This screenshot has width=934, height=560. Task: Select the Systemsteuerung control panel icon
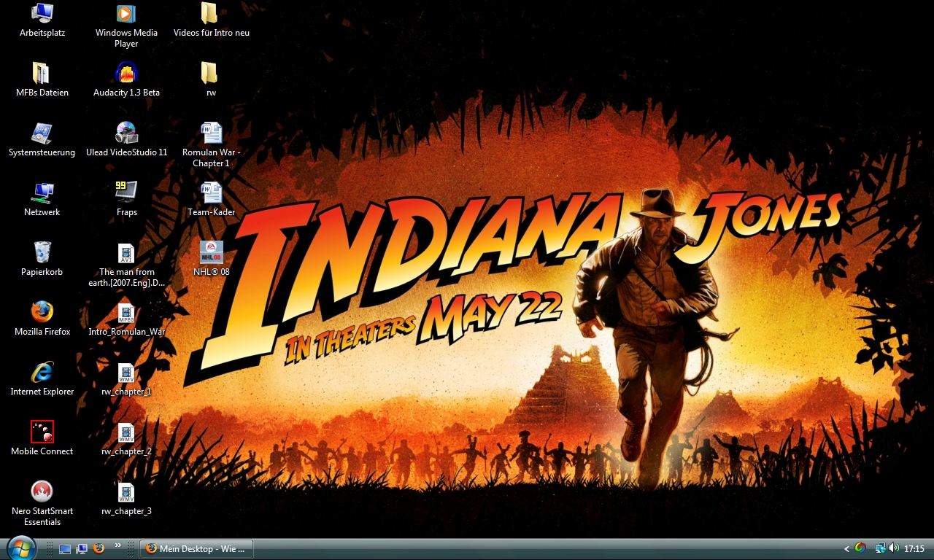42,133
